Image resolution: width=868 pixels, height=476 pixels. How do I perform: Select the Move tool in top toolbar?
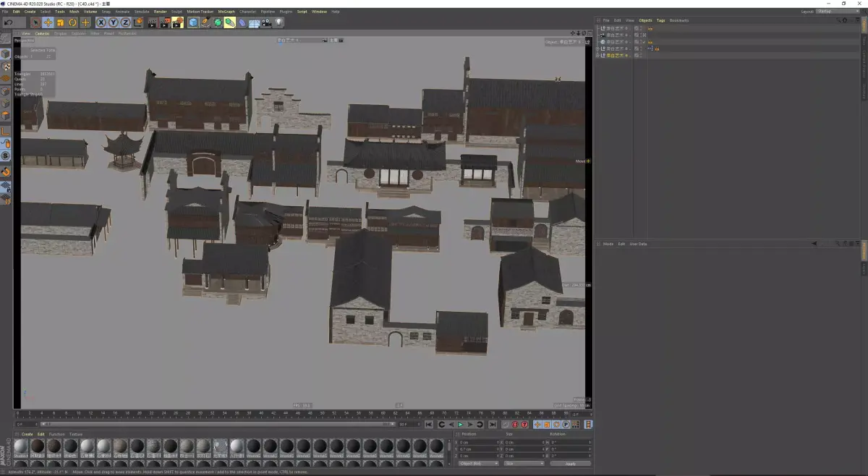48,22
